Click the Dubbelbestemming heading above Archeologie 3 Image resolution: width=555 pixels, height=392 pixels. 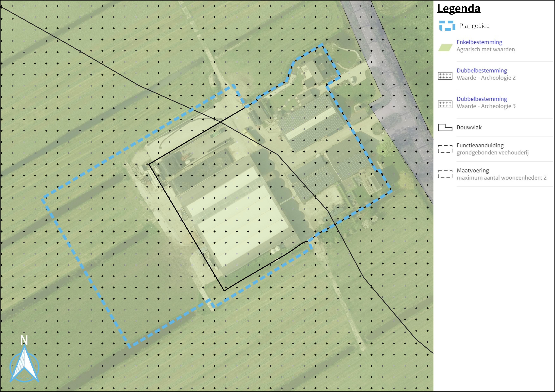[x=482, y=99]
